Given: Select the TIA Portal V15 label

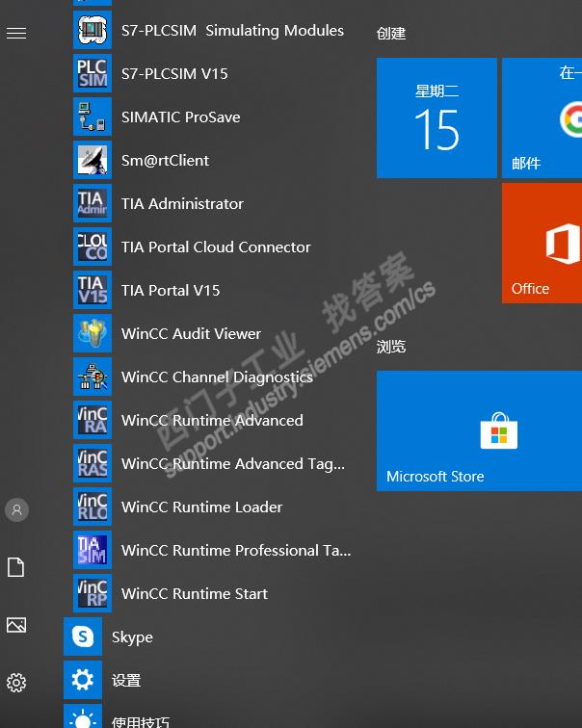Looking at the screenshot, I should pos(171,291).
